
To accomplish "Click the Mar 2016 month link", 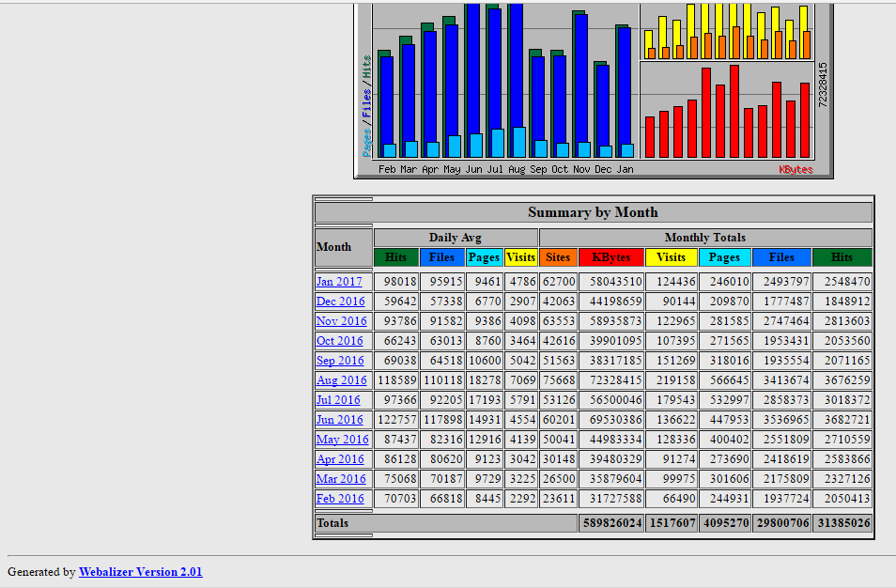I will (x=341, y=479).
